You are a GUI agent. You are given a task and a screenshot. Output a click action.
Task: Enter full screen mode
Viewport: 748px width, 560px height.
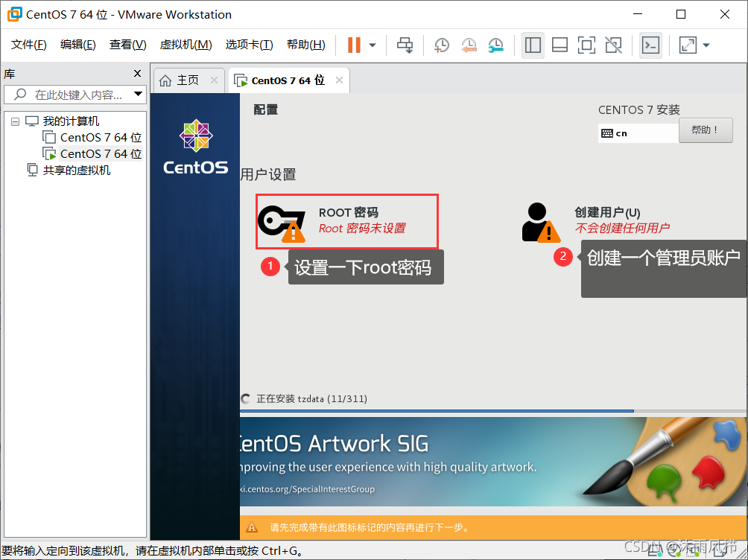coord(586,45)
